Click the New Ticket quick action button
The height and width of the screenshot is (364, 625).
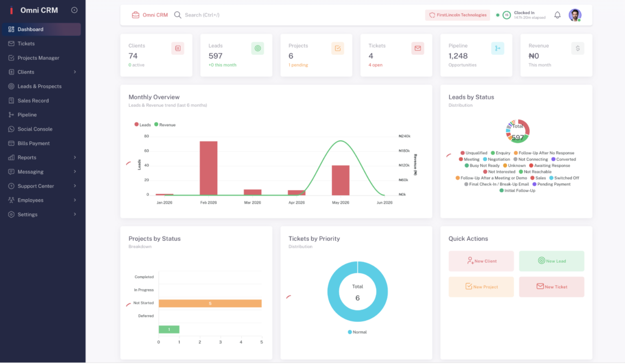point(552,287)
